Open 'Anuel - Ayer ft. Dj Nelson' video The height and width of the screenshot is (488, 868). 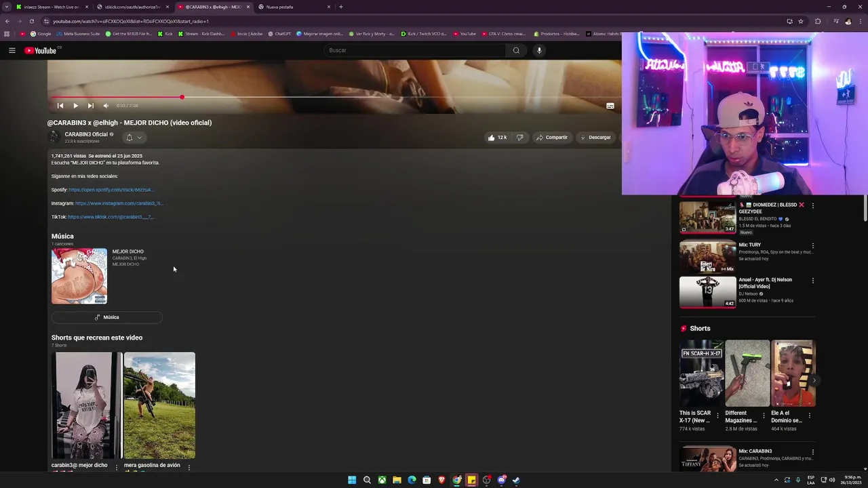tap(707, 292)
